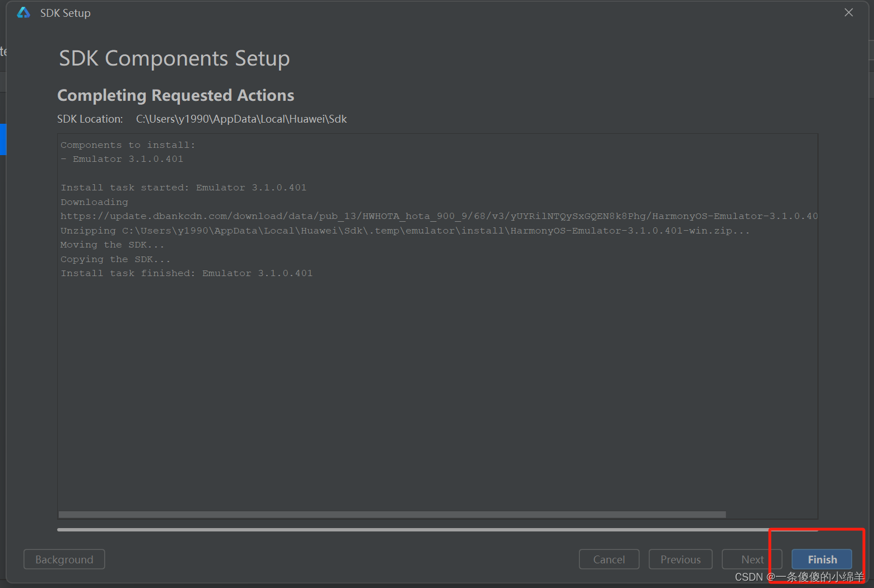Click the Next button

[752, 559]
